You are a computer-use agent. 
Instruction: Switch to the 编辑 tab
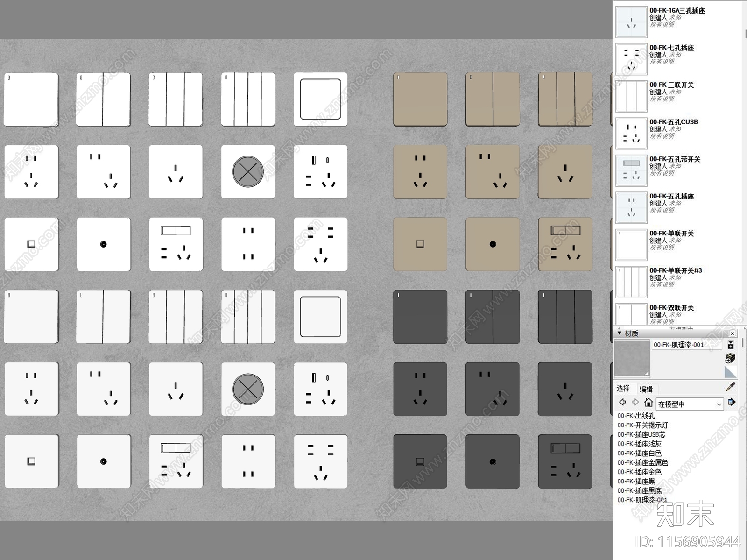pos(646,389)
